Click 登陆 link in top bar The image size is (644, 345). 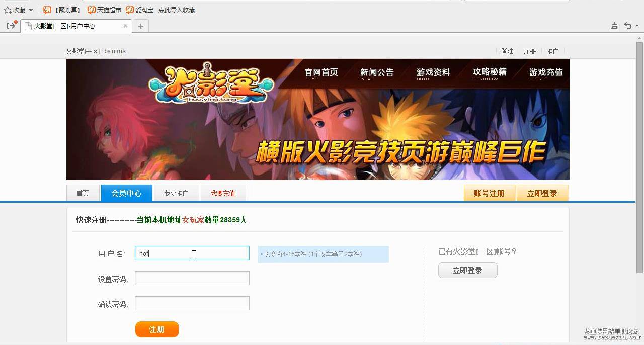pos(507,51)
